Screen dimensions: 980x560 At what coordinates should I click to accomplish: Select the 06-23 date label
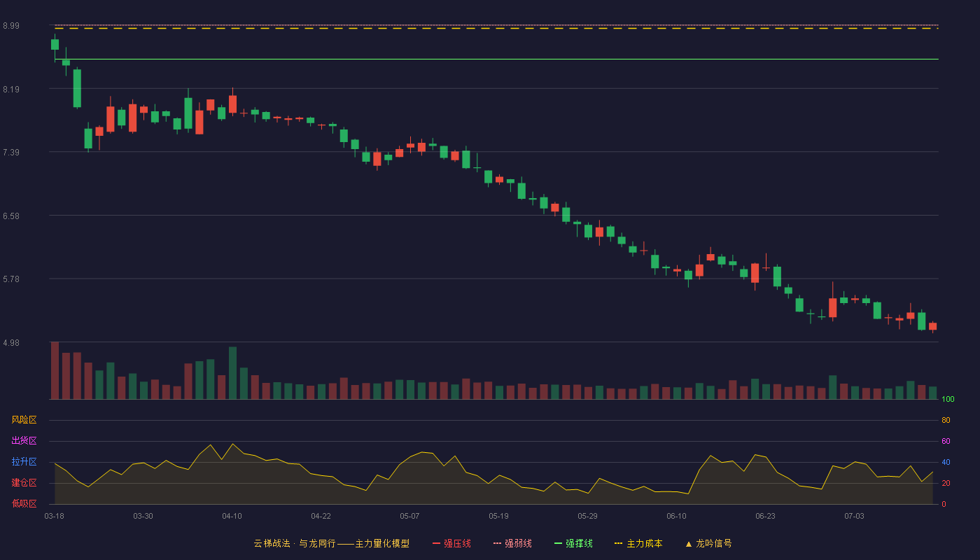point(765,516)
